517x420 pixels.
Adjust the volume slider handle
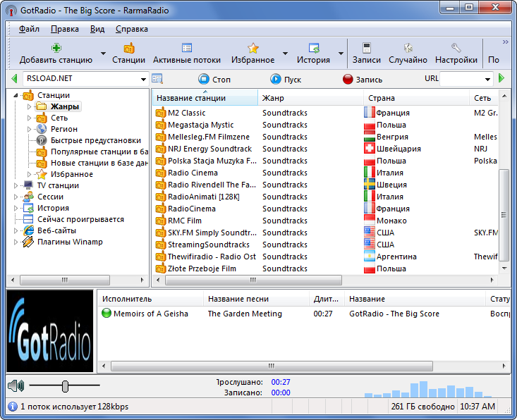click(x=66, y=385)
